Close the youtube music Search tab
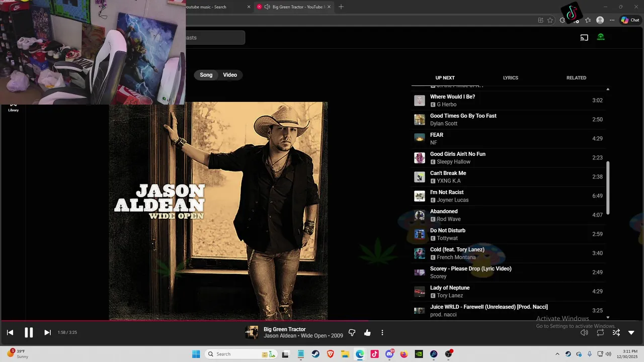Viewport: 644px width, 362px height. click(x=249, y=7)
